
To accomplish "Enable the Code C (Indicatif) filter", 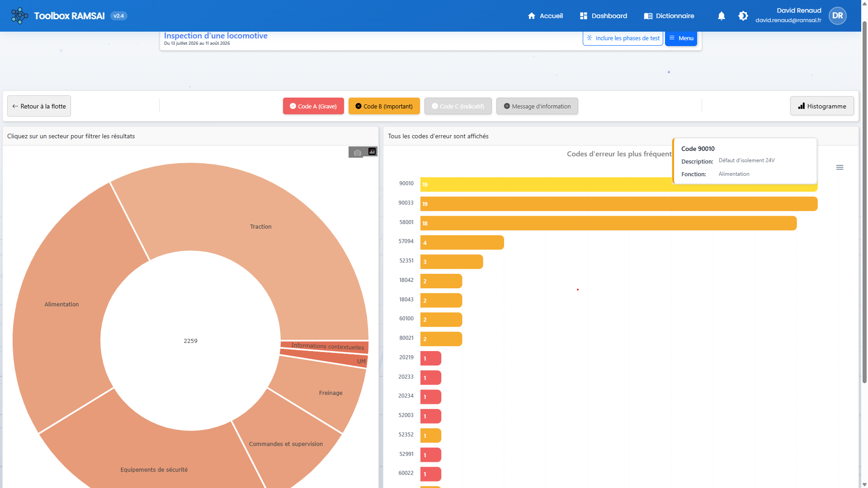I will (458, 106).
